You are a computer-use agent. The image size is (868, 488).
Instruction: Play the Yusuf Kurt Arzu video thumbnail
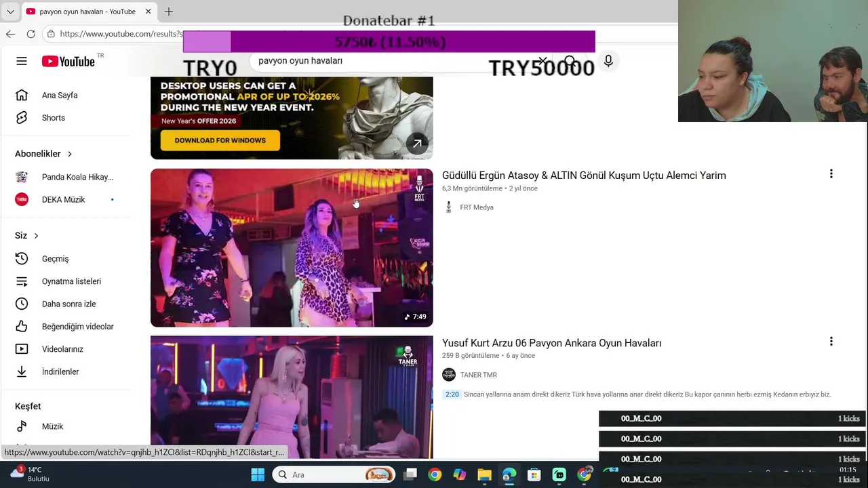[292, 397]
